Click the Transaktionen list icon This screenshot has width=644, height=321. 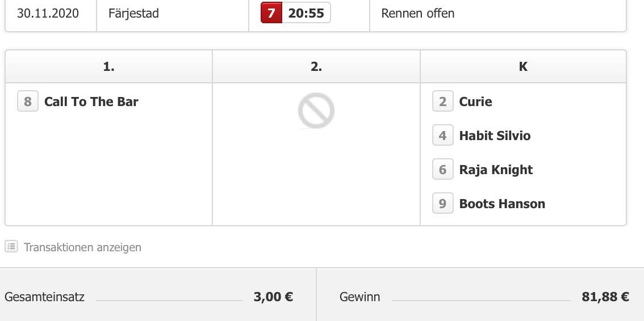click(x=11, y=246)
